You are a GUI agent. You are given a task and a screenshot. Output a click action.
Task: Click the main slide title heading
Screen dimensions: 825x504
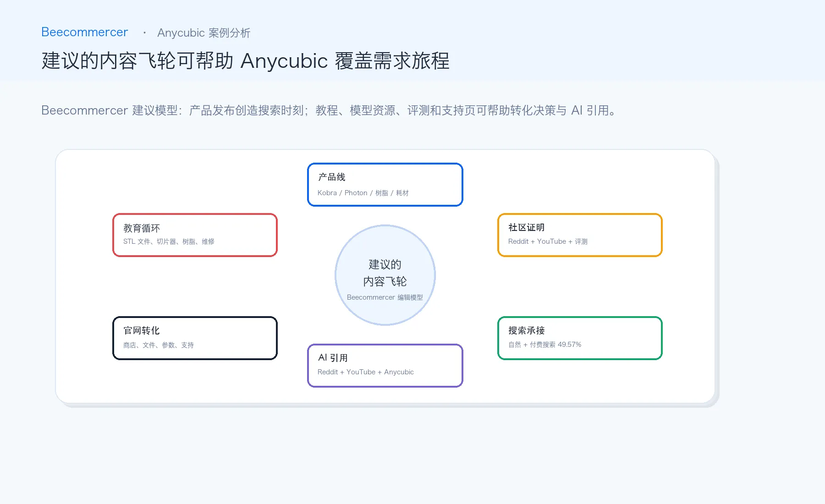(245, 61)
